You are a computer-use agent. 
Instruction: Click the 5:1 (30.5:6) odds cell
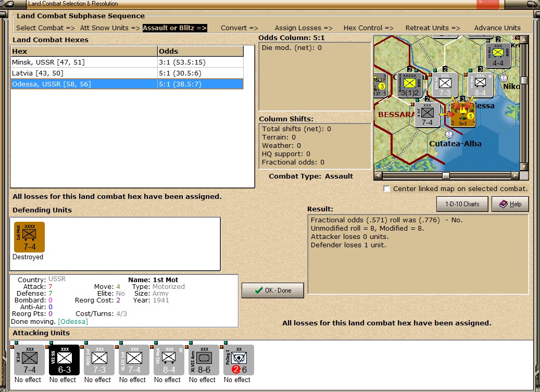pos(200,73)
